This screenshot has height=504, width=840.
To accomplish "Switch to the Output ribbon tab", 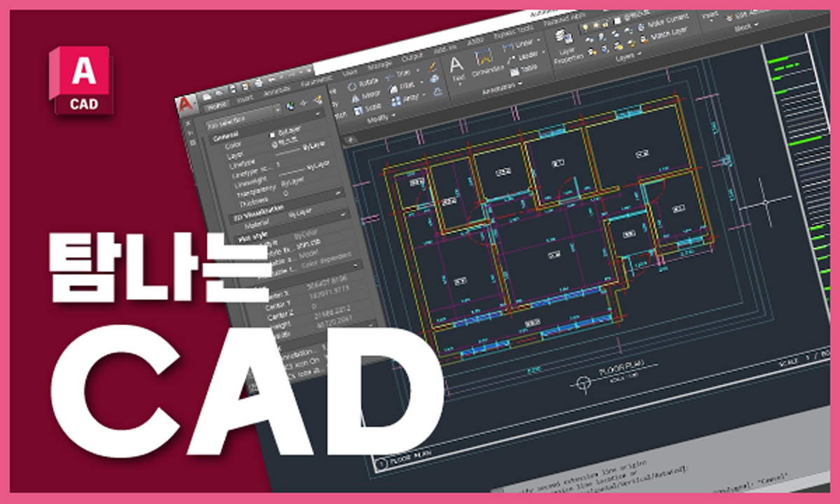I will pos(412,57).
